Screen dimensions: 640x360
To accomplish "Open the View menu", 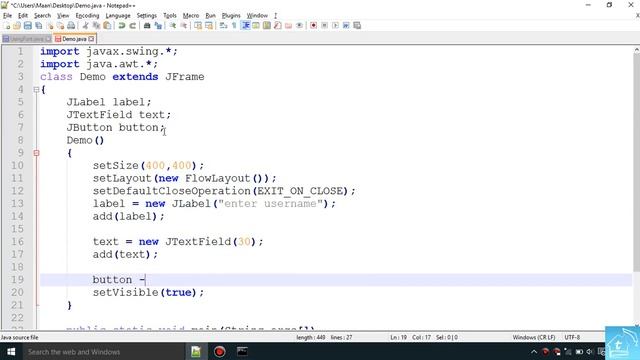I will coord(63,16).
